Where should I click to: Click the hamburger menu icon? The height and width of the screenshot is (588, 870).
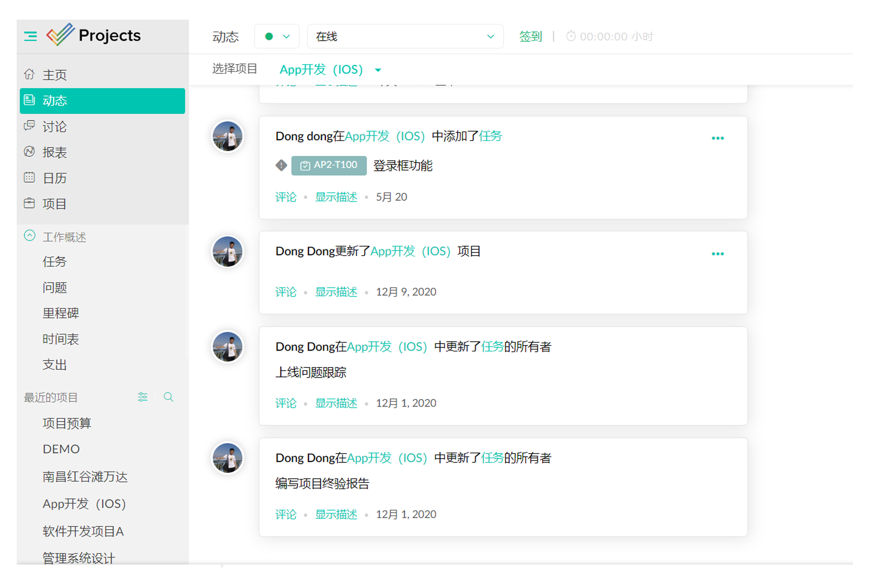30,36
